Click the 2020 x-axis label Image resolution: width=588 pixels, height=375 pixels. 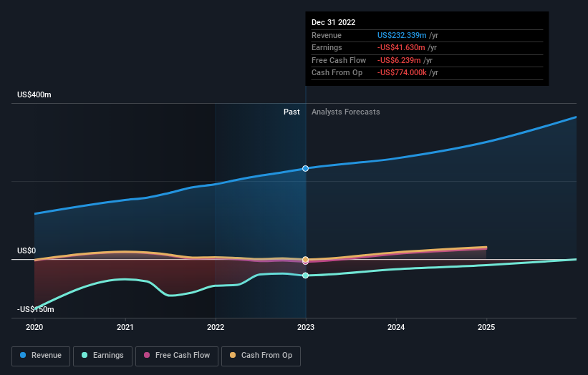(34, 328)
